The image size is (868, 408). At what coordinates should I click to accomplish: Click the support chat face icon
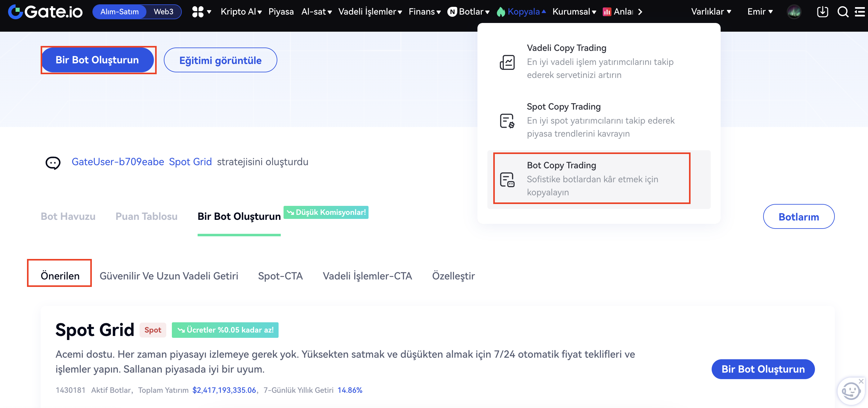point(850,392)
